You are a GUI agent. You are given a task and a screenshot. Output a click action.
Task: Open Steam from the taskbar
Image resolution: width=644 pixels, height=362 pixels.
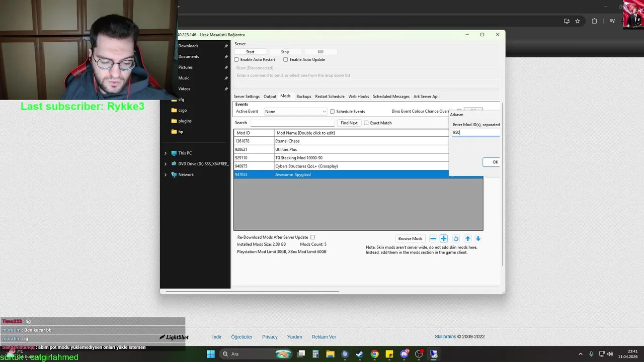[360, 354]
